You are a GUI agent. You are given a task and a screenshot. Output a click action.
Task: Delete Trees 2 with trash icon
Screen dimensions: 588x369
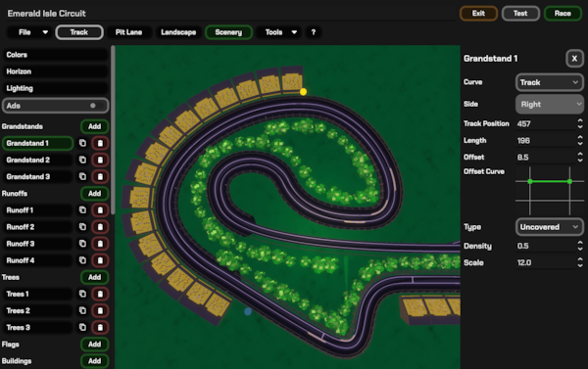coord(100,310)
